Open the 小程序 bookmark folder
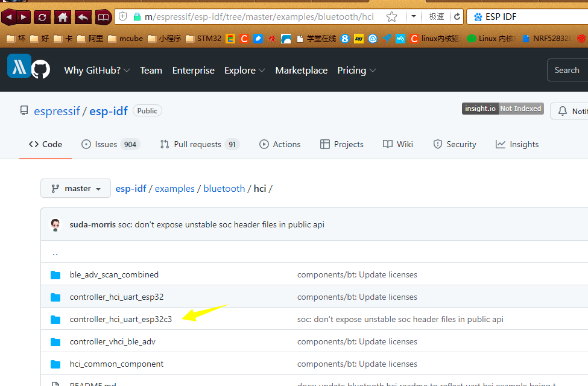 click(164, 38)
